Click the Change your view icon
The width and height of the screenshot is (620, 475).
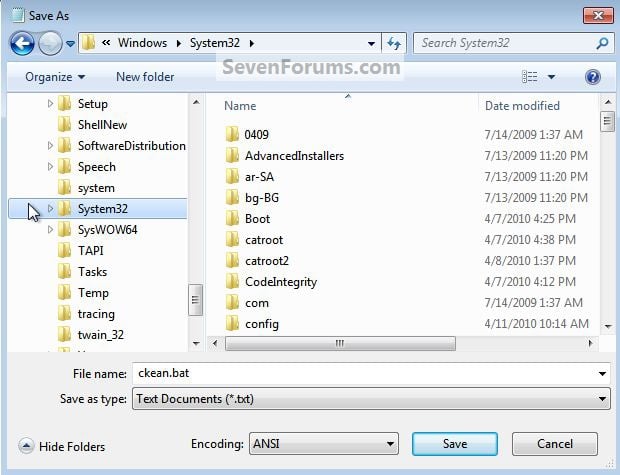point(529,77)
